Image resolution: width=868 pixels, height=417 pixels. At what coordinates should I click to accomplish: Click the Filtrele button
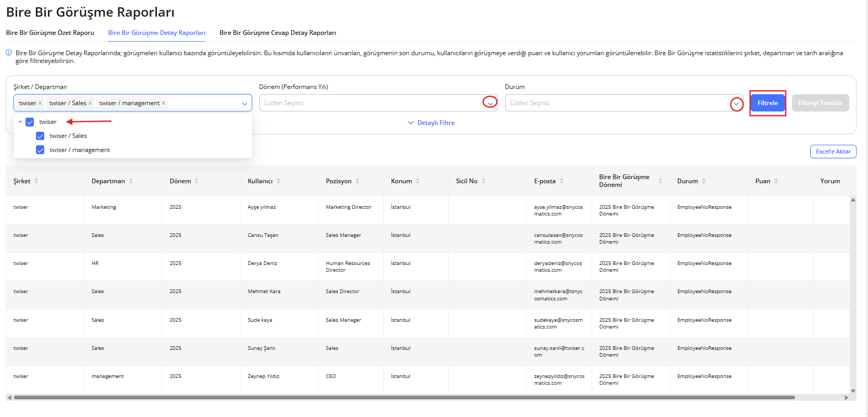[x=768, y=103]
